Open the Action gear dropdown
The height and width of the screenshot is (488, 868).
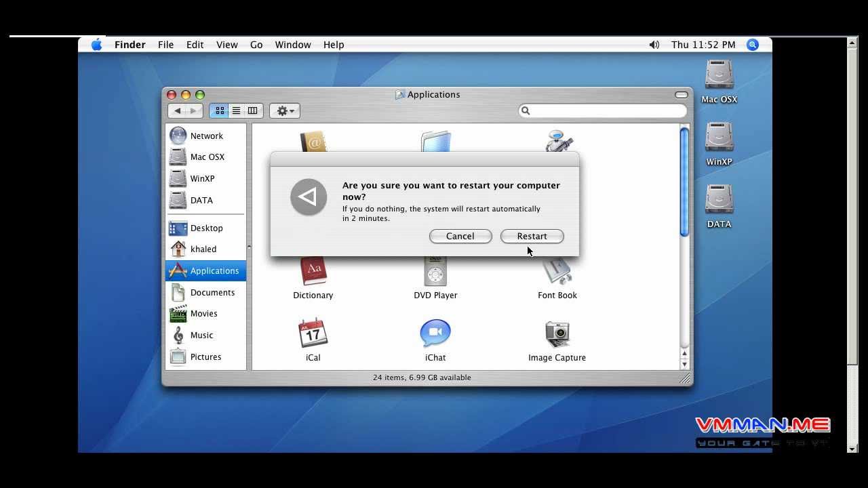tap(285, 110)
